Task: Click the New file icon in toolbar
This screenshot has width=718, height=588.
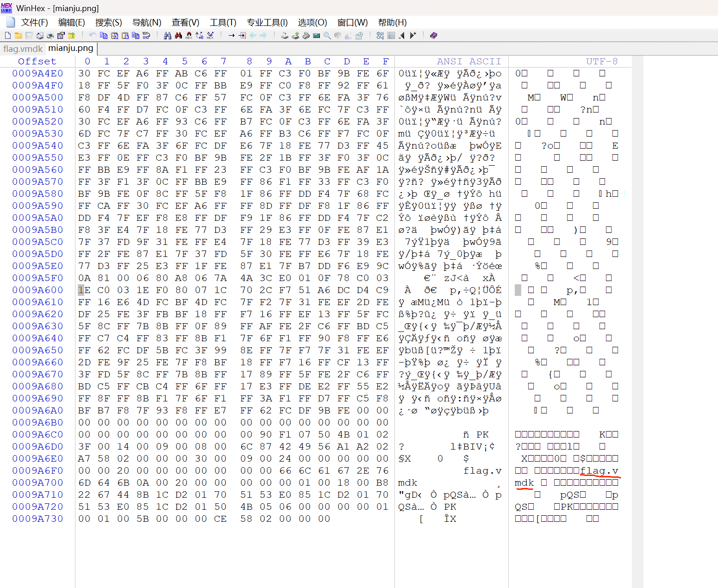Action: pyautogui.click(x=8, y=36)
